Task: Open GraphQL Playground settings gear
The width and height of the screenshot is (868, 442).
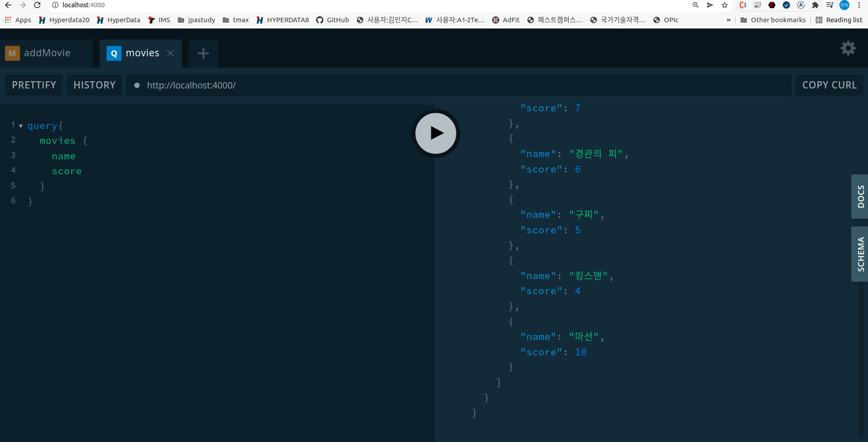Action: (x=848, y=48)
